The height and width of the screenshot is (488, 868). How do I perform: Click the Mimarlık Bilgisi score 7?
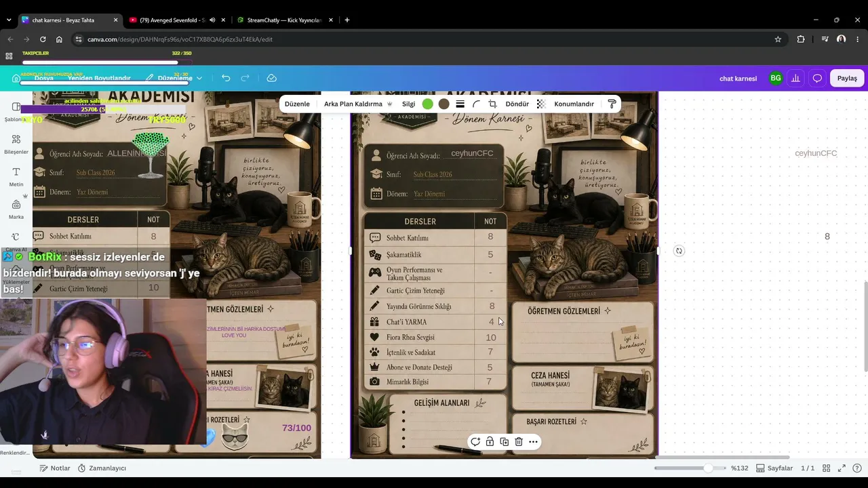coord(489,382)
